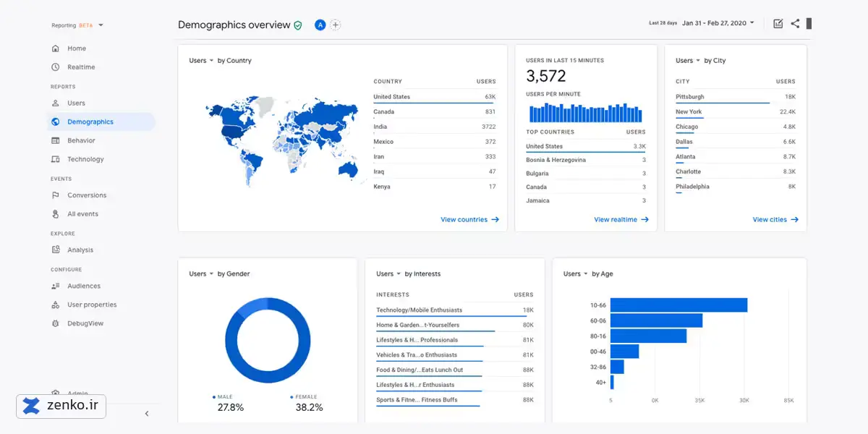Viewport: 868px width, 434px height.
Task: Click the Realtime clock icon
Action: (x=56, y=67)
